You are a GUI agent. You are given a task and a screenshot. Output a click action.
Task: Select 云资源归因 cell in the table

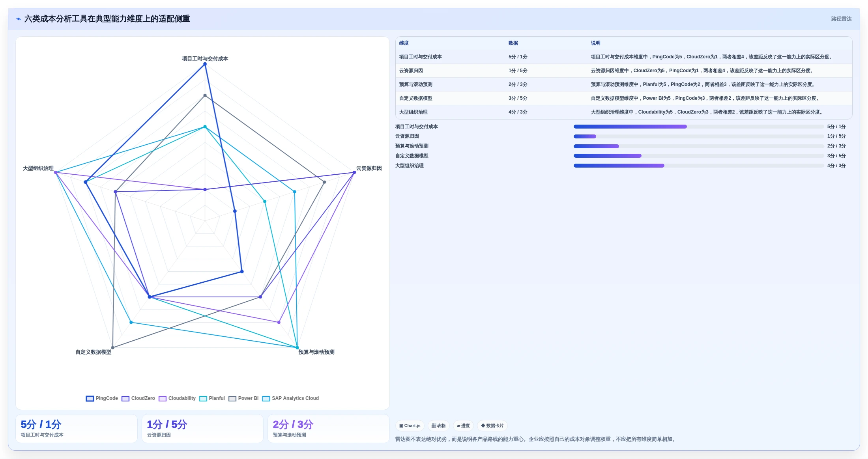pyautogui.click(x=411, y=71)
